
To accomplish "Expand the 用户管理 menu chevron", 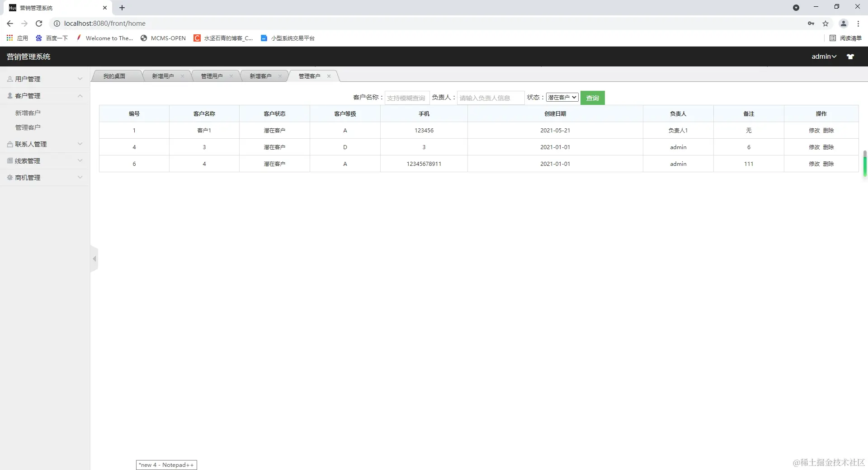I will (80, 79).
